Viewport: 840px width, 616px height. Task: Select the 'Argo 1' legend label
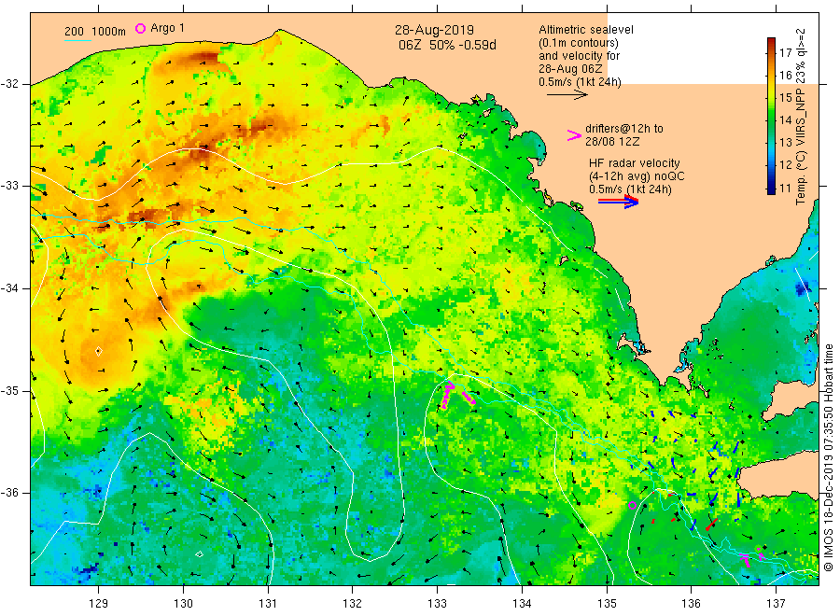pyautogui.click(x=167, y=28)
